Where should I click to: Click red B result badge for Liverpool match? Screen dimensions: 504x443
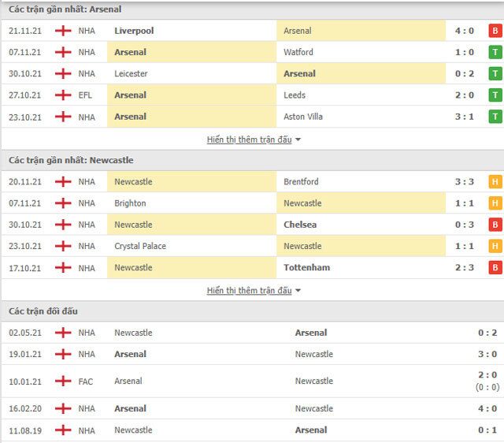pos(495,31)
